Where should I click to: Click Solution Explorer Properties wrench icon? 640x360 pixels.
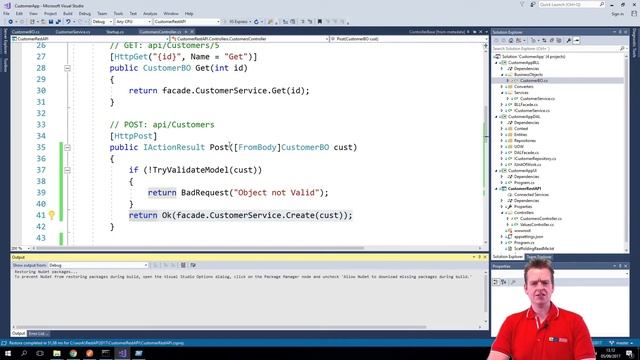point(569,40)
